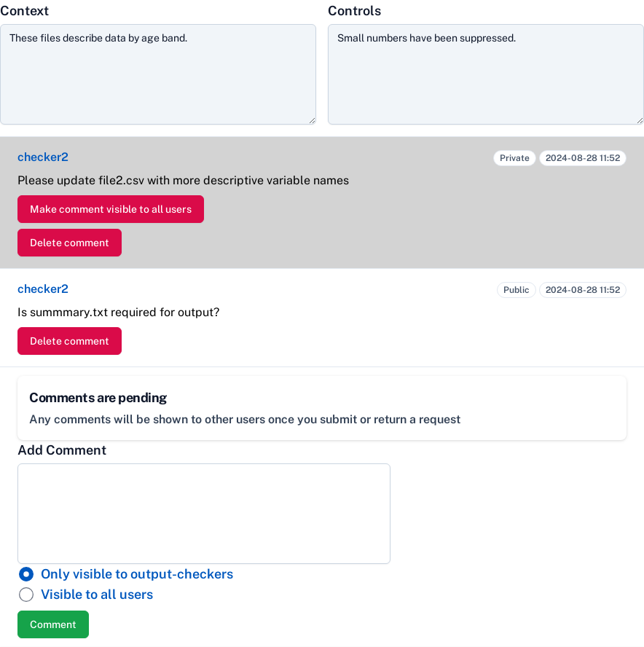The width and height of the screenshot is (644, 647).
Task: Click the Controls description text area
Action: pyautogui.click(x=485, y=74)
